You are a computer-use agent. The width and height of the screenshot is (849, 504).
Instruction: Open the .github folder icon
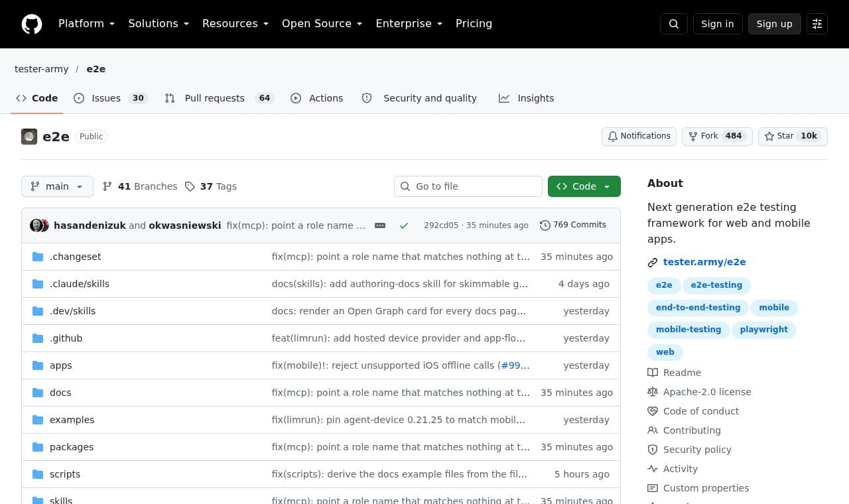[38, 338]
